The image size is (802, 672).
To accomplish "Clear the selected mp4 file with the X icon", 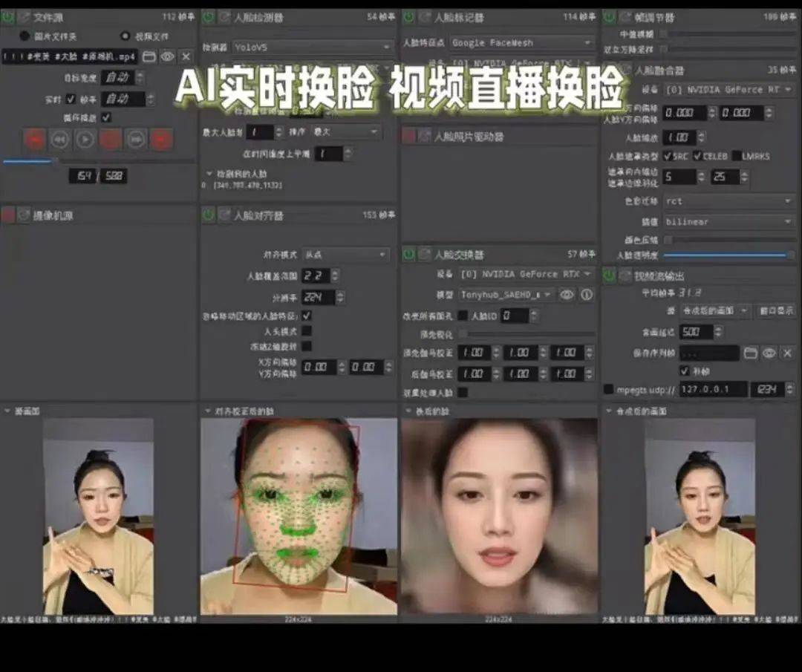I will coord(186,57).
